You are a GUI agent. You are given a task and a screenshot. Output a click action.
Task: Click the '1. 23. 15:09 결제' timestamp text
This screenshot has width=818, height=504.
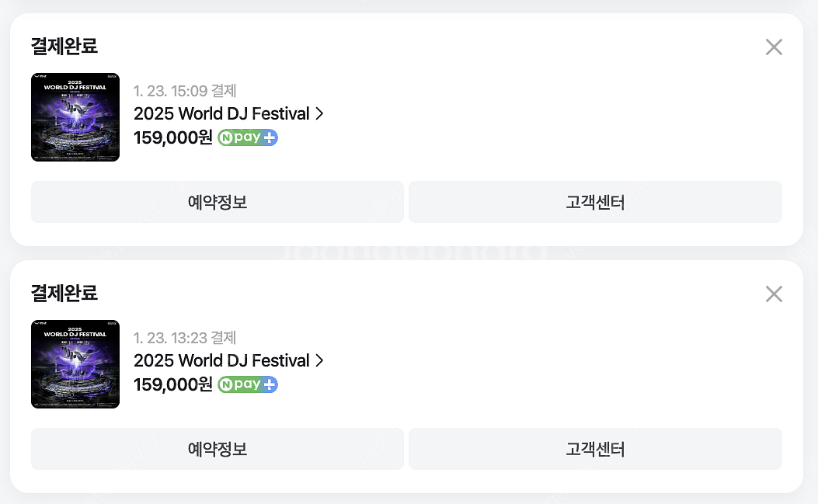pos(185,91)
